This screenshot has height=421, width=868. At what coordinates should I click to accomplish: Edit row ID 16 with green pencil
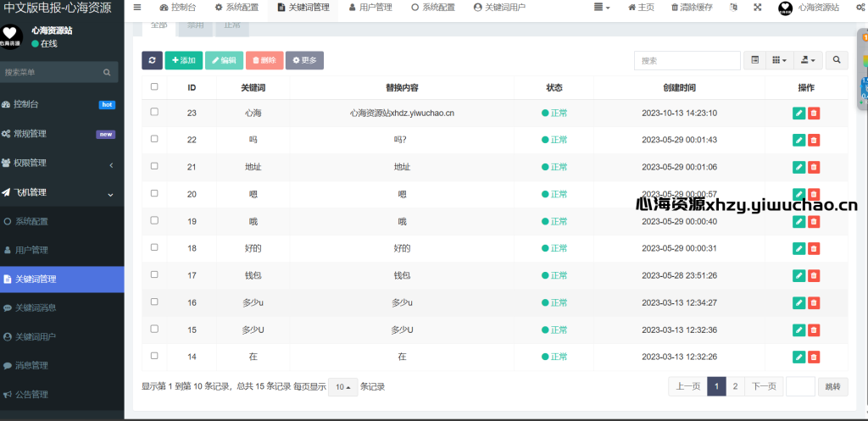coord(798,302)
